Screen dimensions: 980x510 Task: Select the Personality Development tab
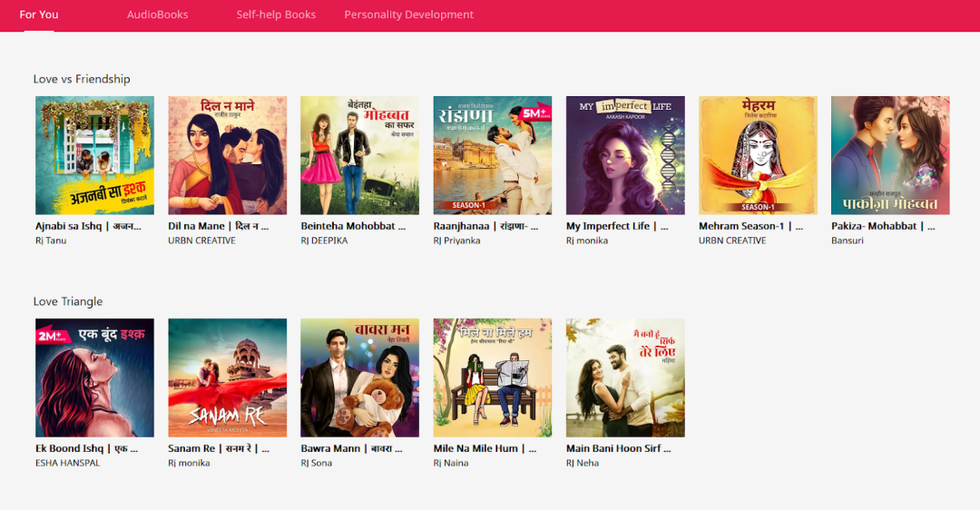(408, 15)
